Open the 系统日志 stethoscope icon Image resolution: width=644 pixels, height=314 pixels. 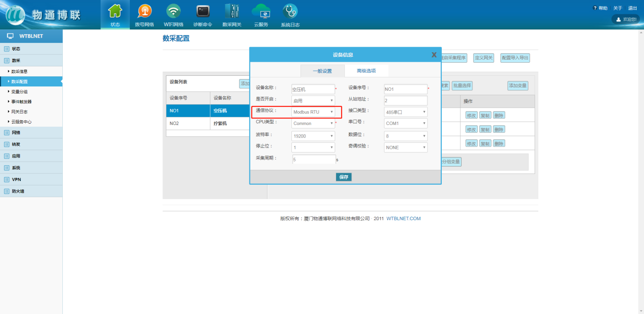click(290, 11)
